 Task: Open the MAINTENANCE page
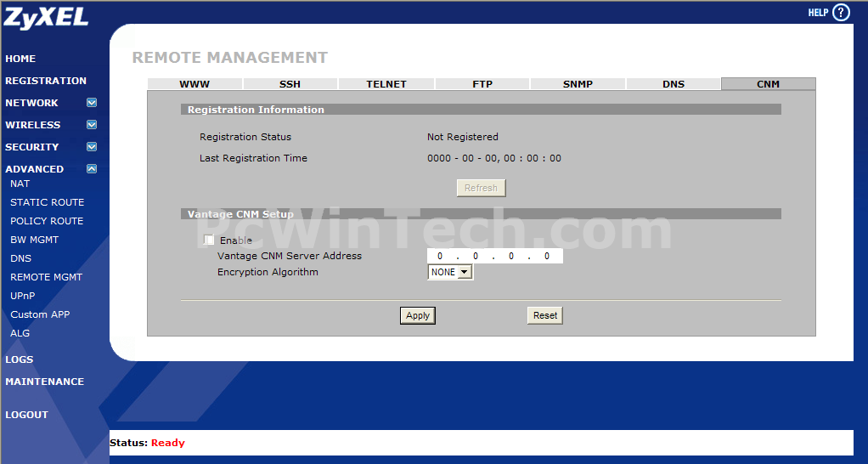(45, 382)
